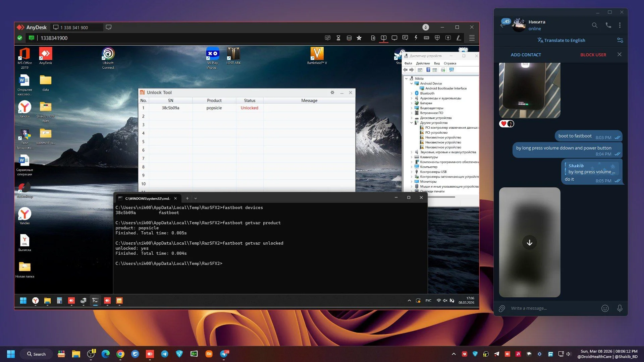Open the emoji picker in Telegram

pos(605,308)
